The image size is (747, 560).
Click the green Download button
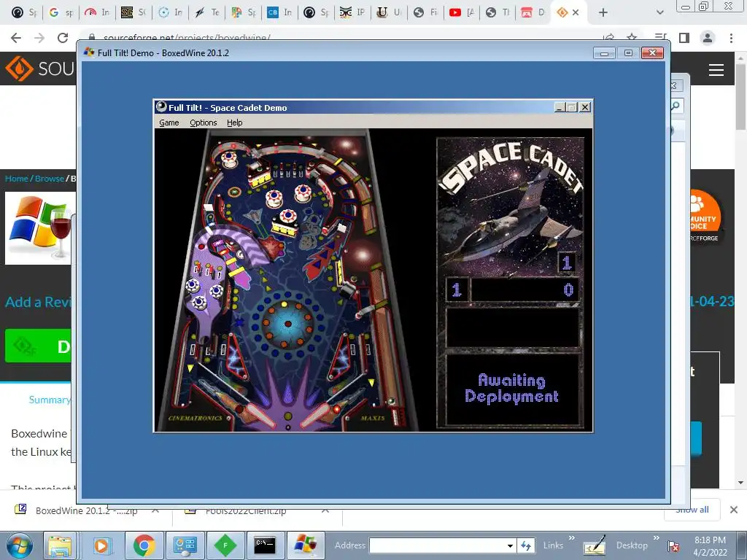tap(38, 346)
